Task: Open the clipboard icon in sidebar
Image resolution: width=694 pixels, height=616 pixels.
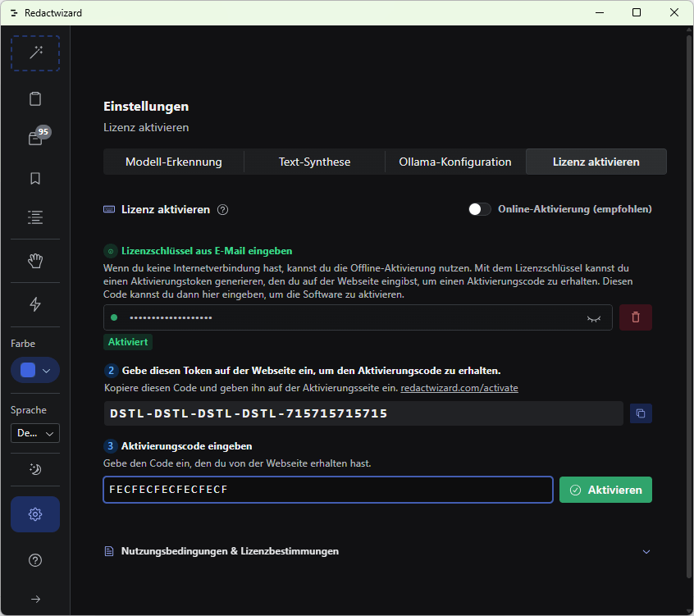Action: (x=35, y=98)
